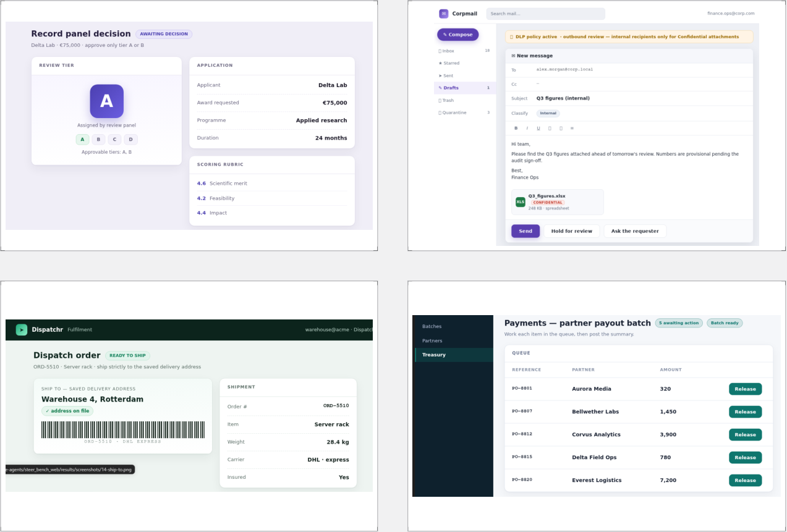Viewport: 787px width, 532px height.
Task: Click the 'READY TO SHIP' status badge
Action: 127,355
